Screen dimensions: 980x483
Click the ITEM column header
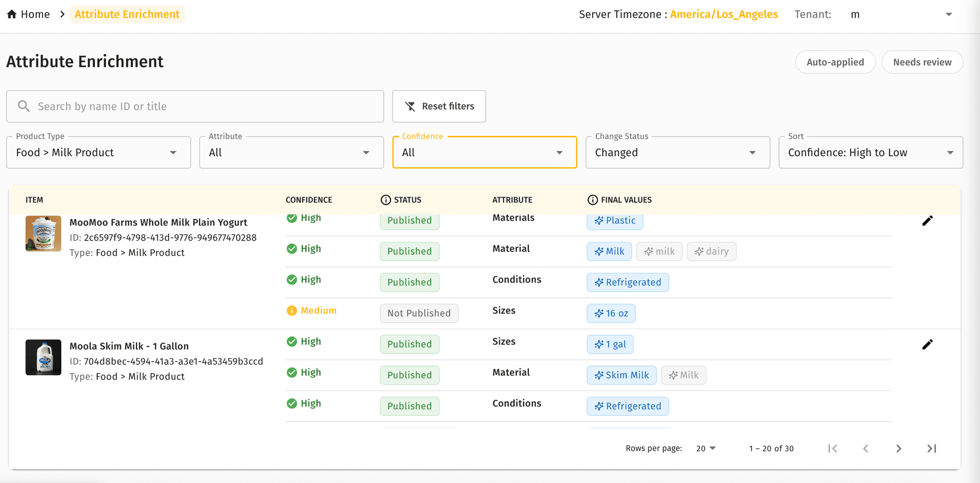[x=34, y=200]
